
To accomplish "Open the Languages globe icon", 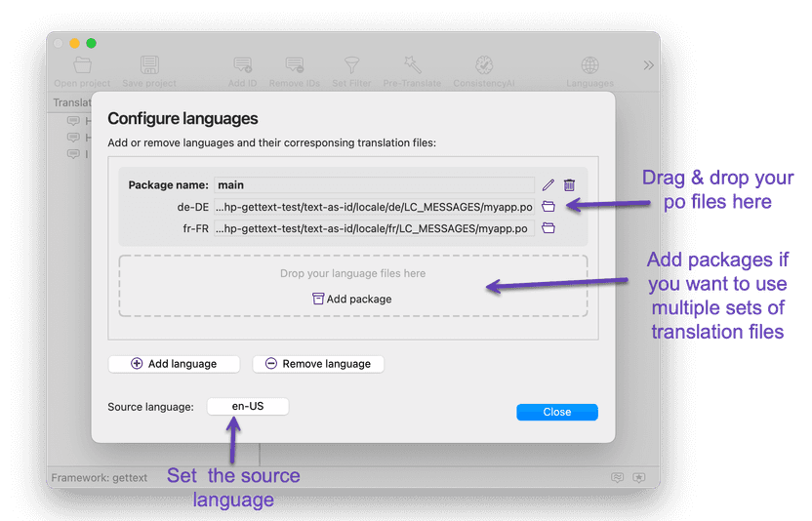I will pyautogui.click(x=589, y=65).
